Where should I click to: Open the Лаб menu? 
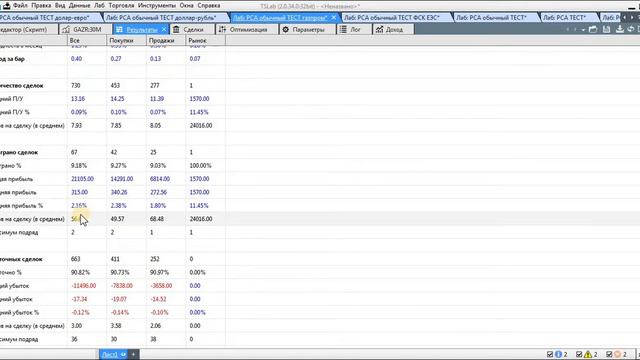pyautogui.click(x=99, y=5)
